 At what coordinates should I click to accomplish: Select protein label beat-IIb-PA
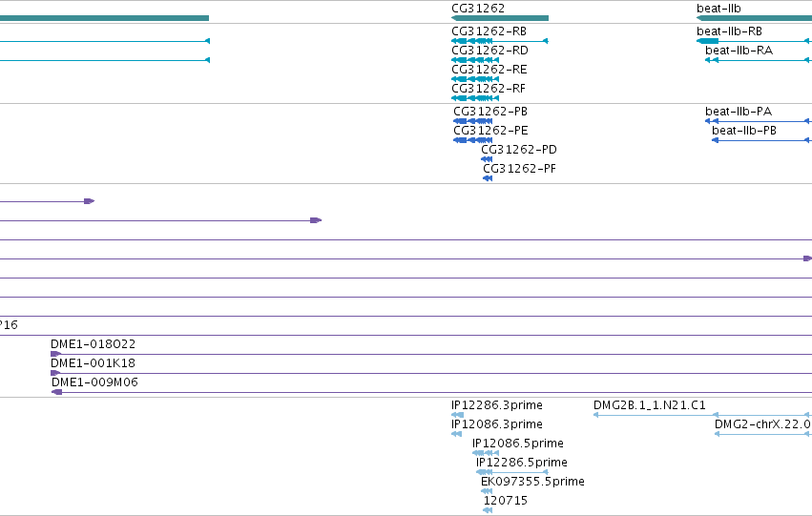[x=739, y=112]
